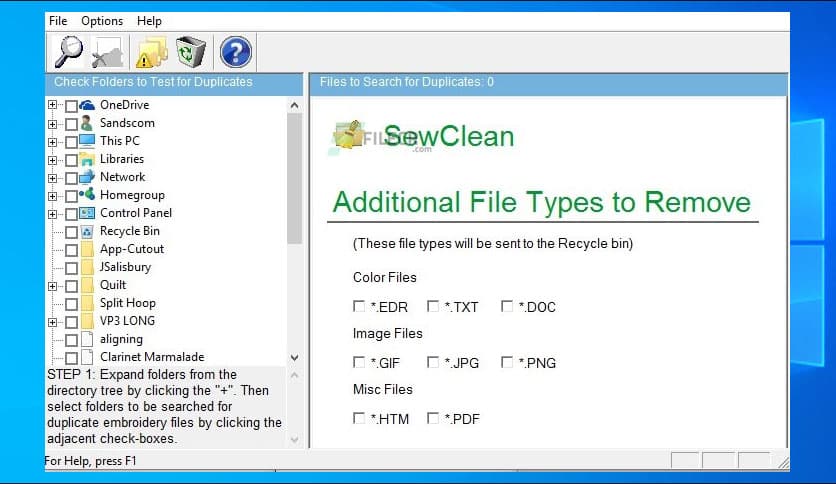Click the Network icon in tree
The image size is (836, 484).
pos(87,178)
